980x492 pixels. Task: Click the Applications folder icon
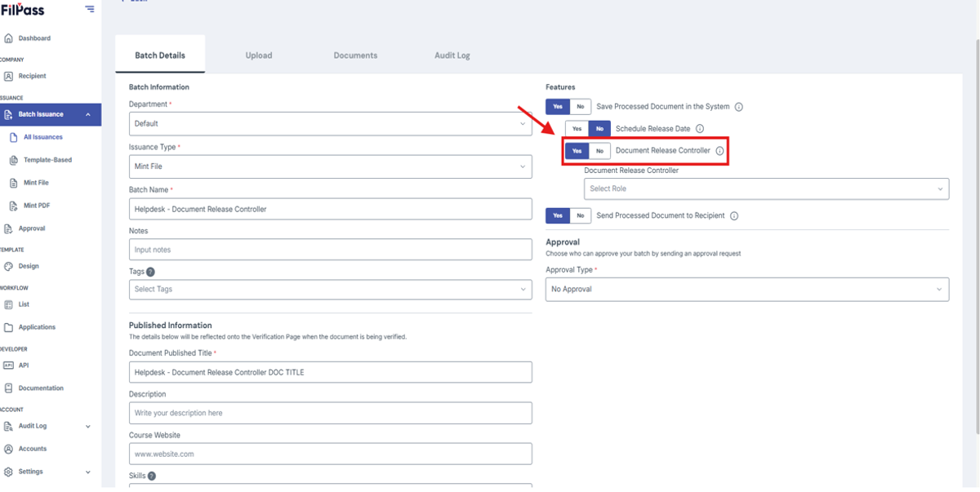[8, 327]
